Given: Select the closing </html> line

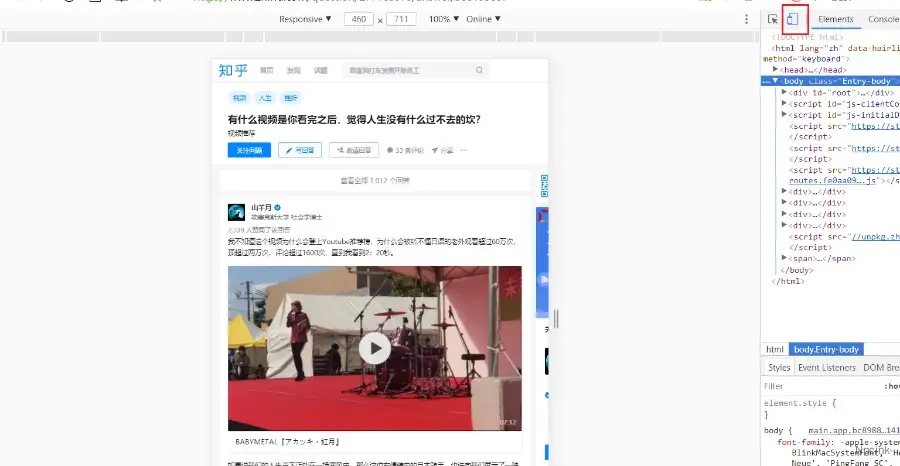Looking at the screenshot, I should pyautogui.click(x=788, y=281).
